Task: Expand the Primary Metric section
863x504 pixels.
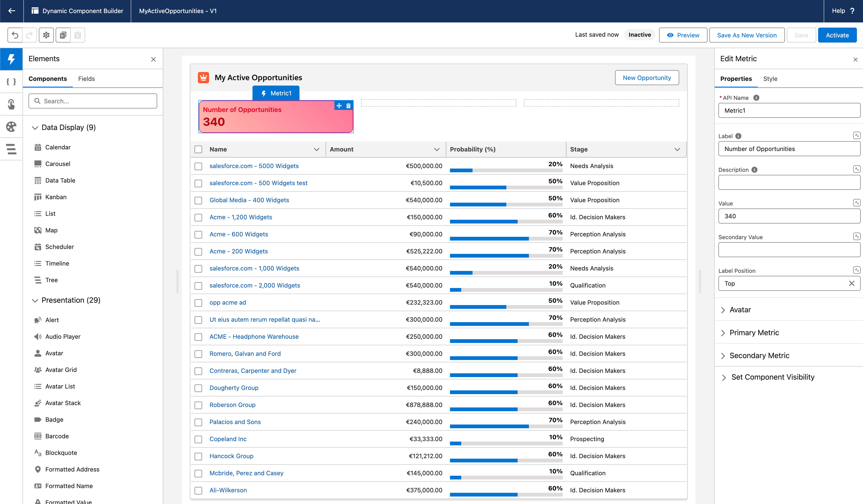Action: click(754, 332)
